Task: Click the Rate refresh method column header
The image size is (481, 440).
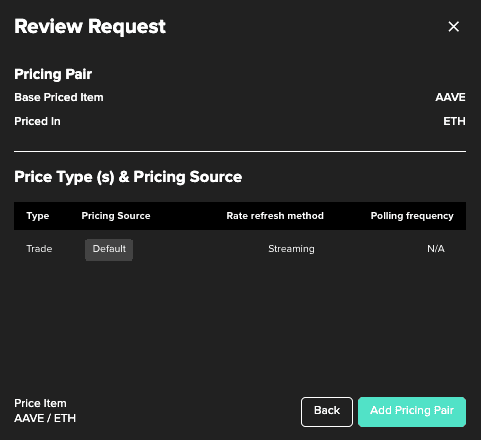Action: (x=275, y=216)
